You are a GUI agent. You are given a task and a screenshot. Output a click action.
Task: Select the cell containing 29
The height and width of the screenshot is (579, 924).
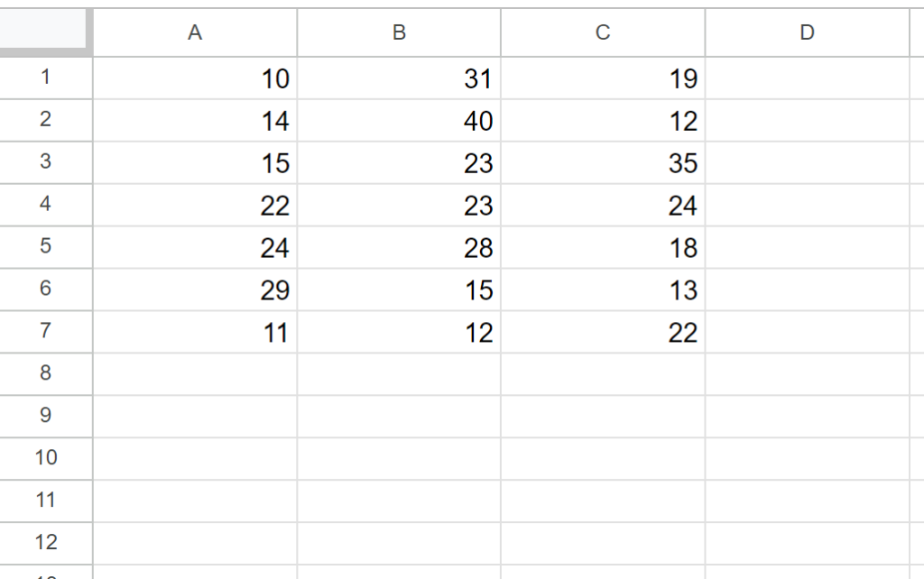(x=195, y=289)
